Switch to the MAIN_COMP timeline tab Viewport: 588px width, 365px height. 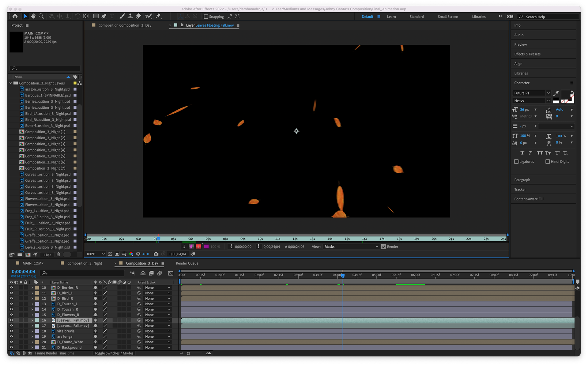tap(33, 263)
